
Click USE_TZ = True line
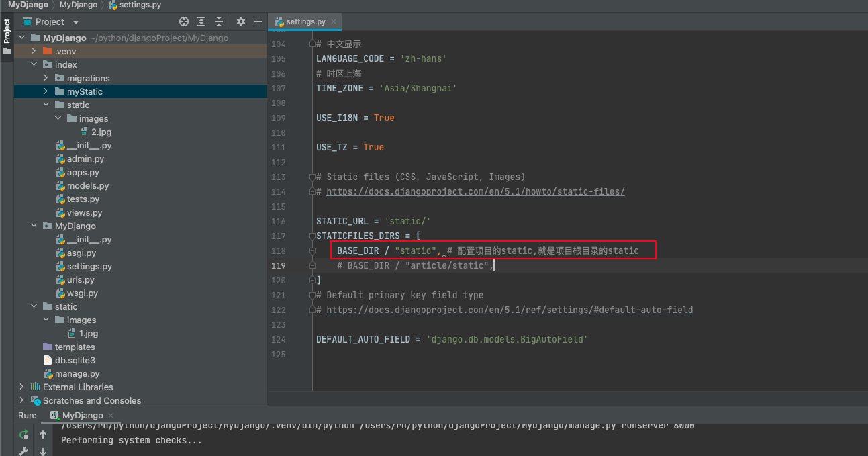click(350, 147)
